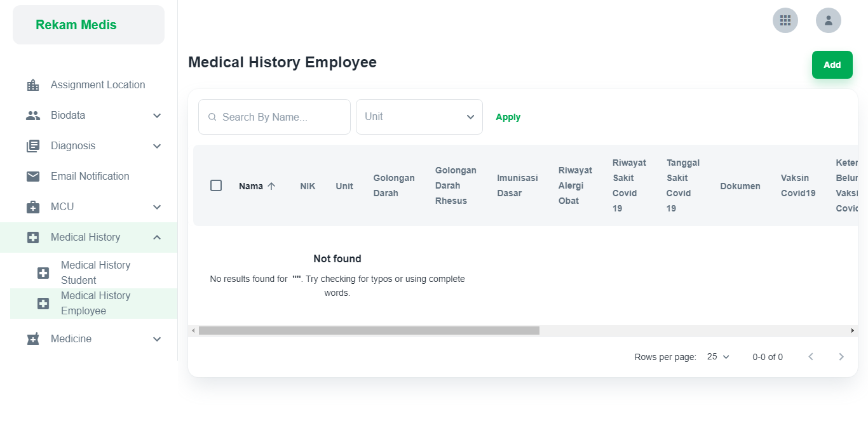
Task: Expand the Biodata sidebar section
Action: click(x=157, y=115)
